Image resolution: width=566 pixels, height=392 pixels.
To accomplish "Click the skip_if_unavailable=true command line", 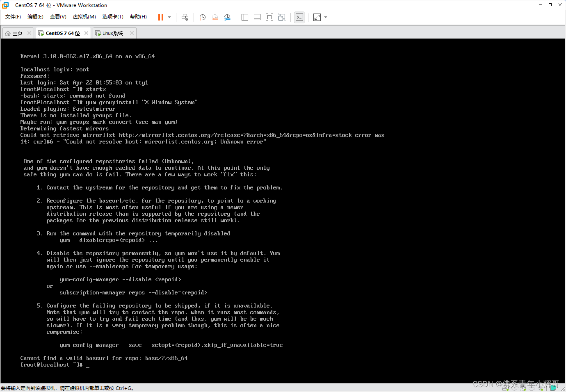I will (x=171, y=345).
